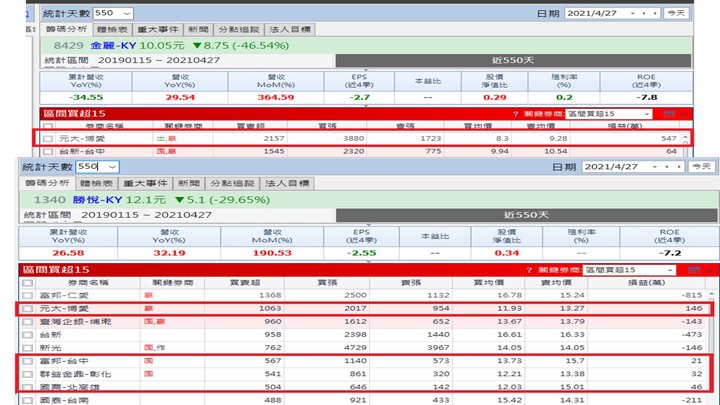Click 今天 button in the 勝悅-KY panel
This screenshot has height=405, width=720.
701,167
